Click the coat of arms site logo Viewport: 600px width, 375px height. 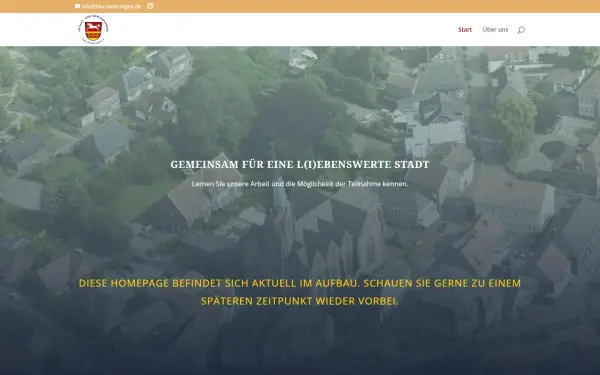click(93, 30)
